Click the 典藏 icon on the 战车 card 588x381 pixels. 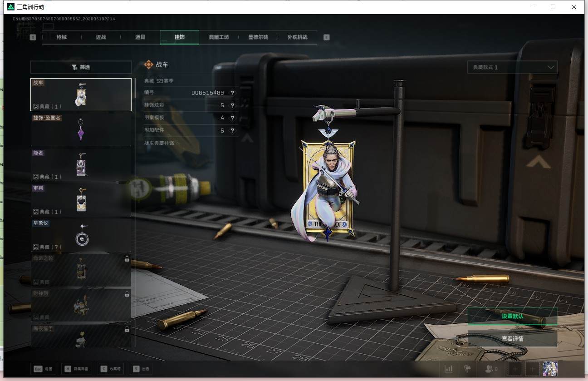35,107
